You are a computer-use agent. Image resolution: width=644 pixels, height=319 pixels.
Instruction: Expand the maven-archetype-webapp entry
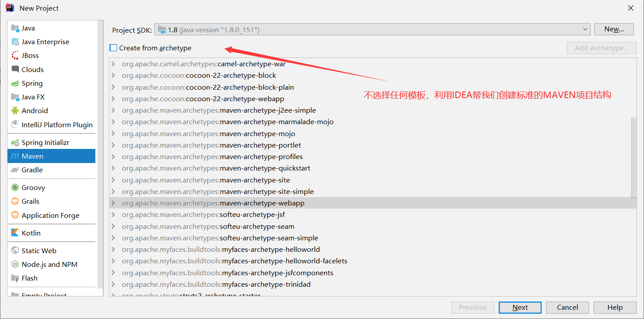(x=113, y=203)
